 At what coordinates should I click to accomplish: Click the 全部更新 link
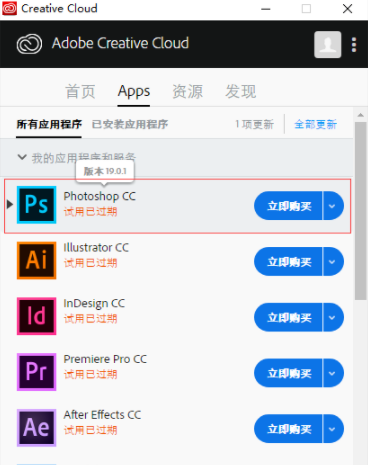click(x=315, y=125)
